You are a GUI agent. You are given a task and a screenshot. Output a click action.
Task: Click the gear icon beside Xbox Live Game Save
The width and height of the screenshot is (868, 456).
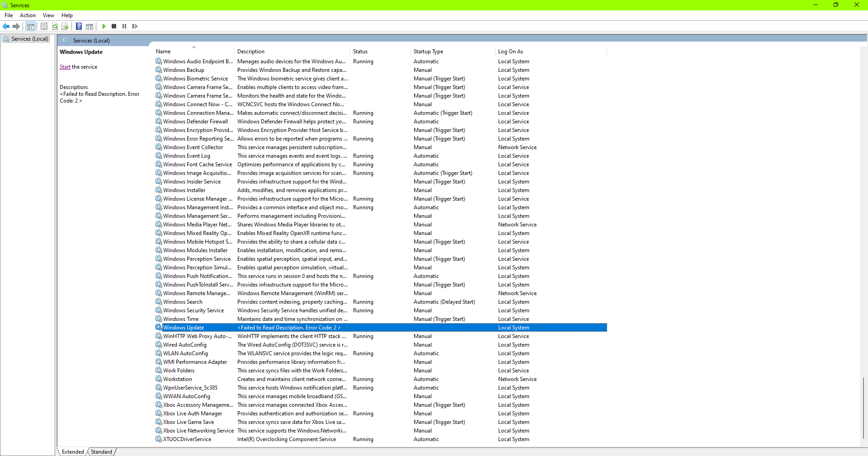(x=159, y=422)
